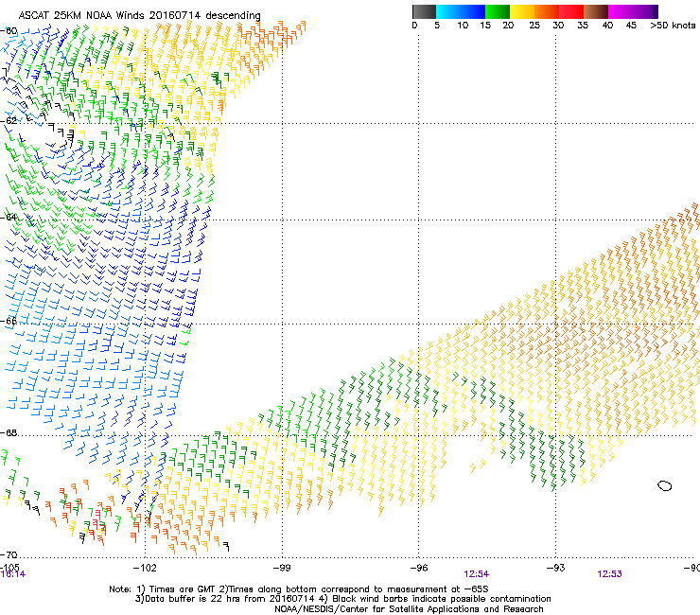Select the orange 25–30 knots color bar segment
Image resolution: width=700 pixels, height=615 pixels.
[547, 11]
